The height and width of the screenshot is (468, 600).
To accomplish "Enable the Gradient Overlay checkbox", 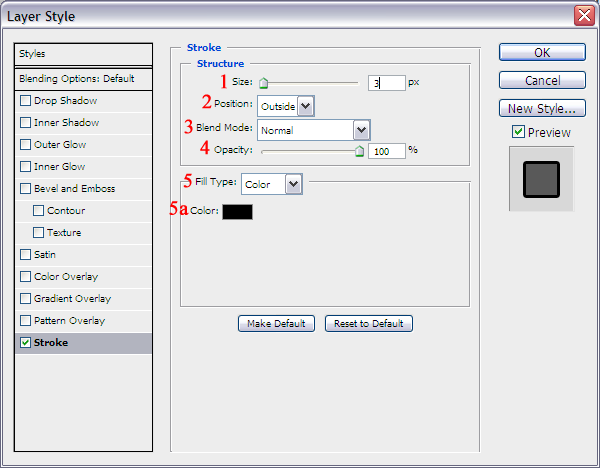I will (25, 298).
